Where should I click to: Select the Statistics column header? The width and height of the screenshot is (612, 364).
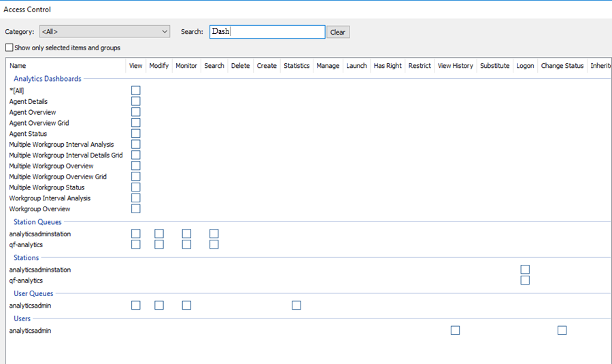coord(296,66)
